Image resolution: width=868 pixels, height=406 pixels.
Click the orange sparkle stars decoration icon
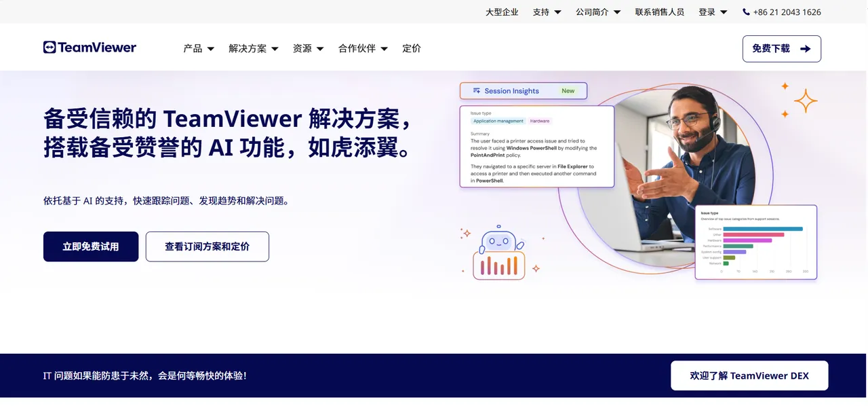[799, 100]
